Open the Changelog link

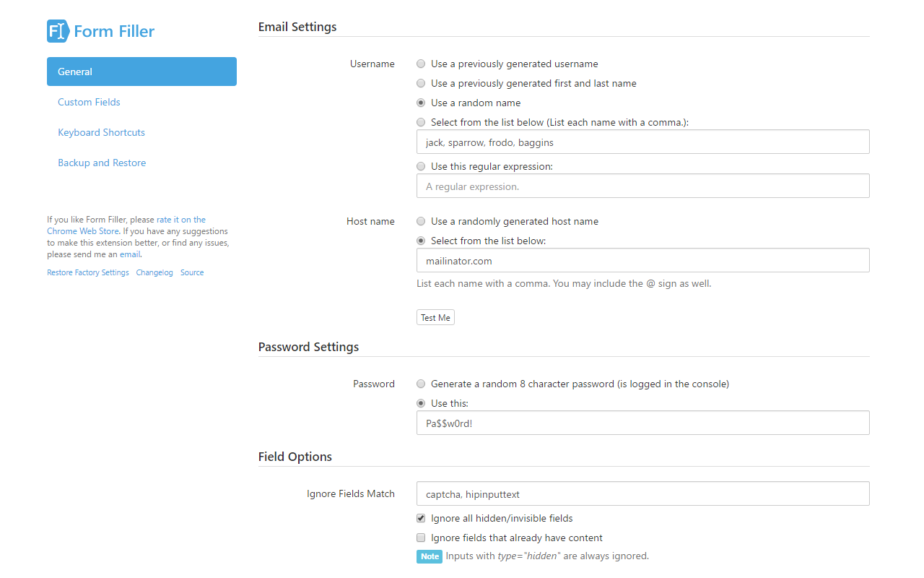[154, 272]
